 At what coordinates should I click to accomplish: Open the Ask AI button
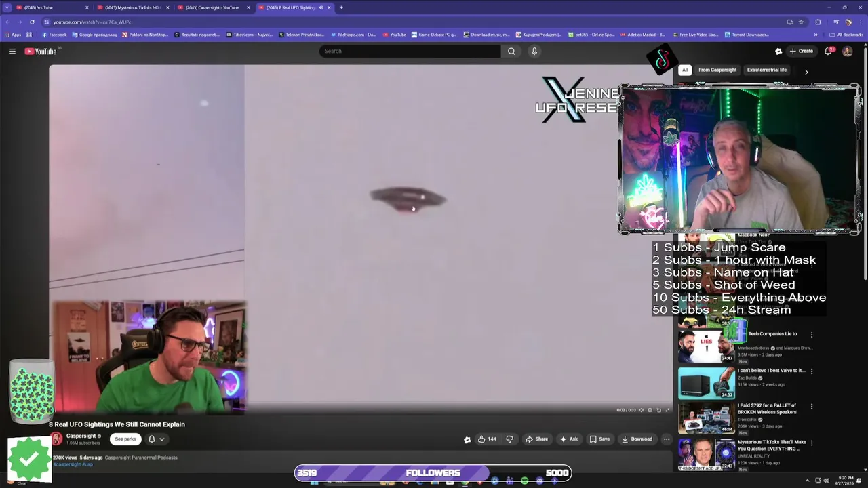point(569,439)
